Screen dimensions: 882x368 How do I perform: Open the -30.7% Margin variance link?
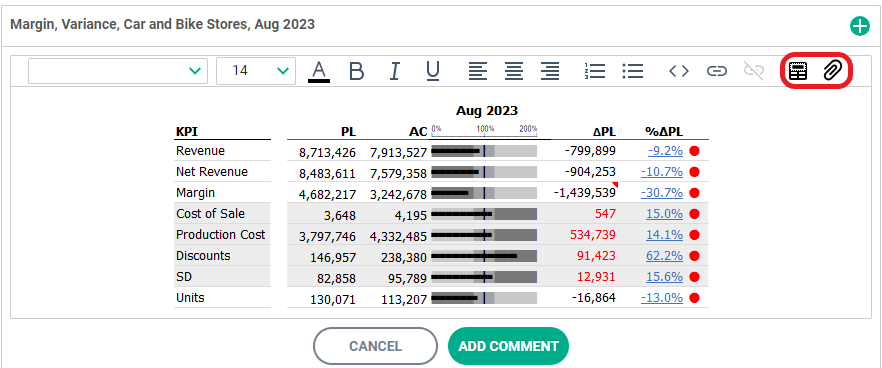tap(662, 193)
